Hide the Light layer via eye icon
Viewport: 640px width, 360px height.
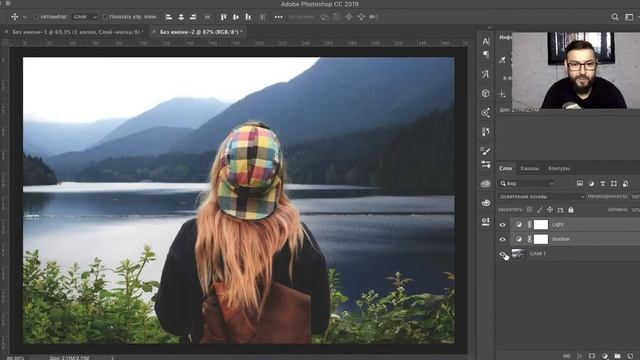pos(502,224)
